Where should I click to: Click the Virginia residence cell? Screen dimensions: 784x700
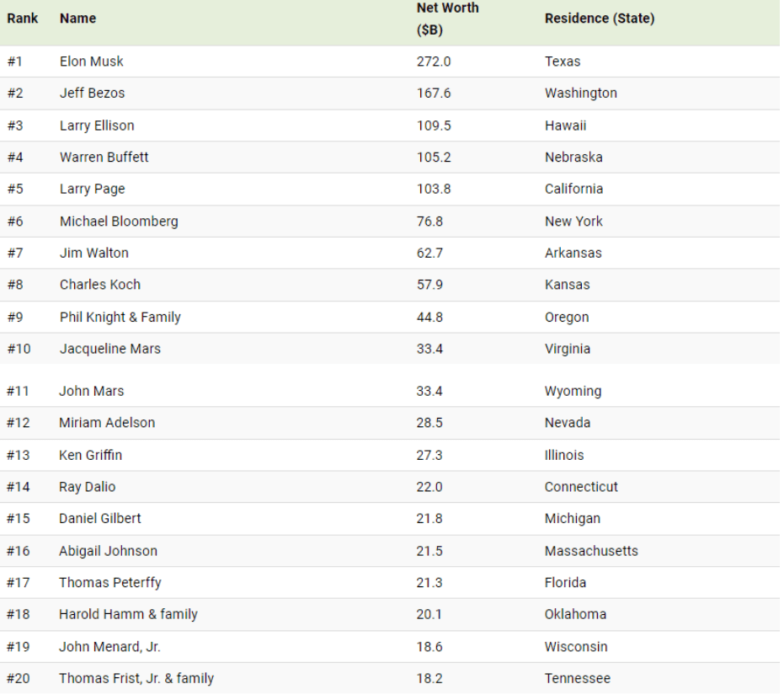pos(567,349)
